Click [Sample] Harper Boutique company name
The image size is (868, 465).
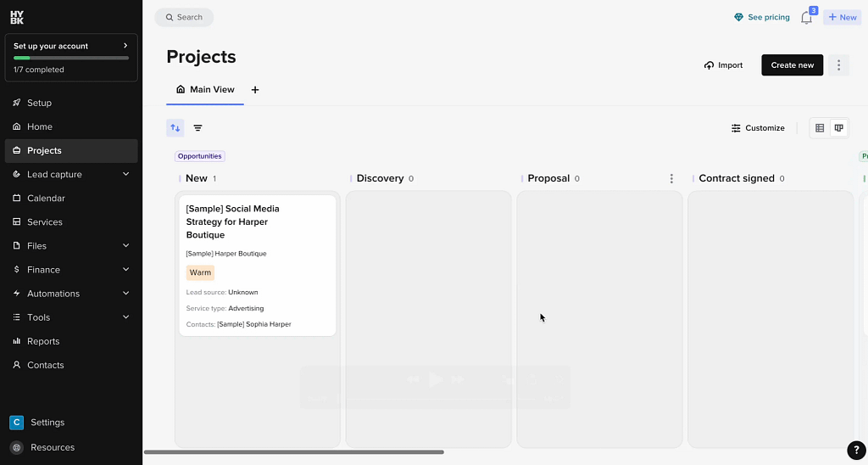(226, 253)
